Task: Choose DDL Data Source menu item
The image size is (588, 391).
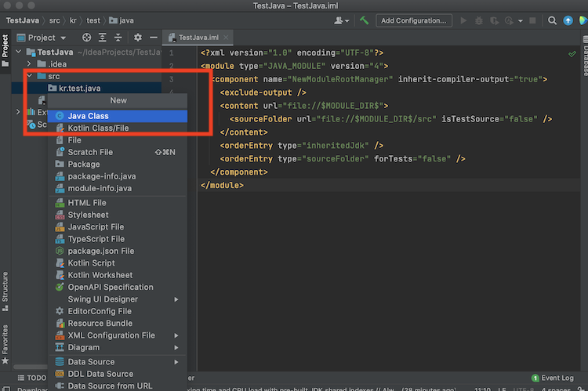Action: point(118,374)
